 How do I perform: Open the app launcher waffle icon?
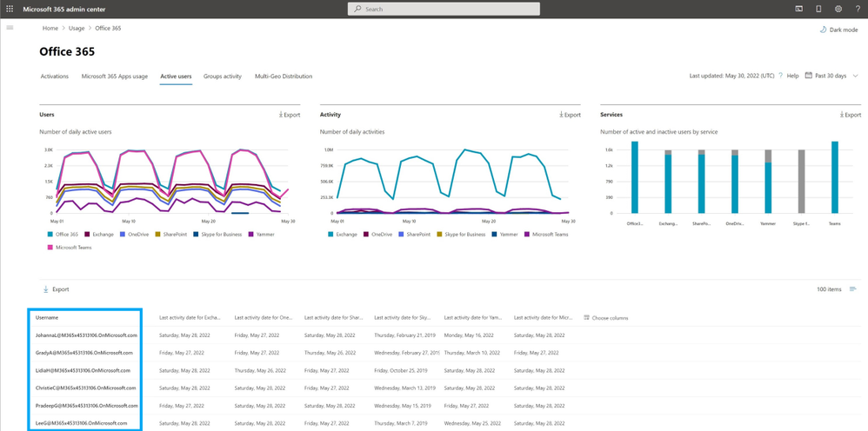click(9, 9)
